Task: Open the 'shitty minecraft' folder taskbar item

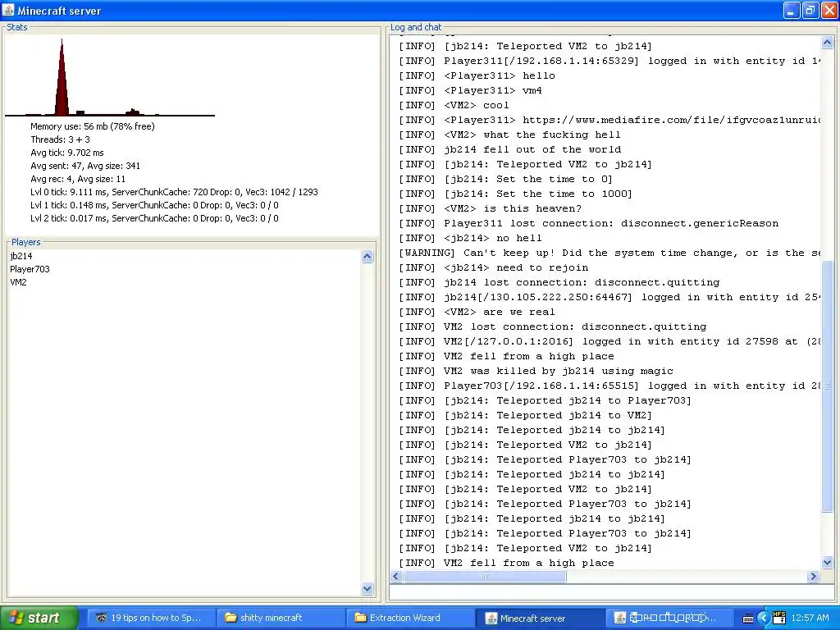Action: pyautogui.click(x=281, y=618)
